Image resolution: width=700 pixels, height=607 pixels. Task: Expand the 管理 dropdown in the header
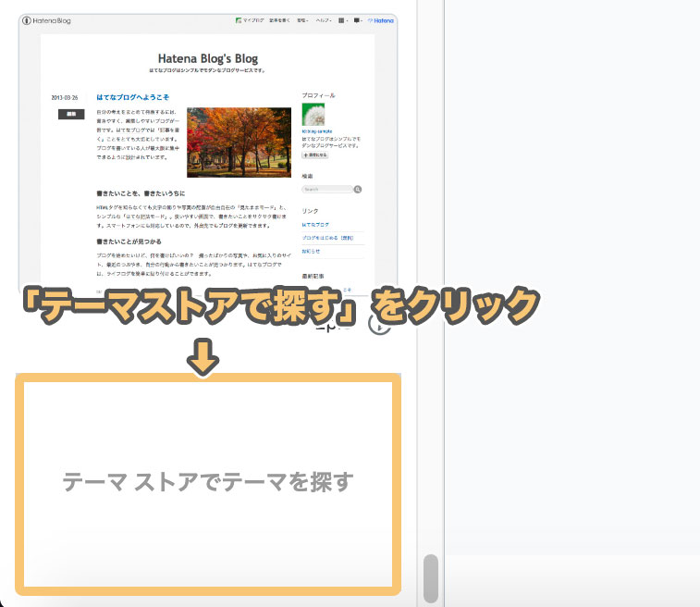coord(302,19)
